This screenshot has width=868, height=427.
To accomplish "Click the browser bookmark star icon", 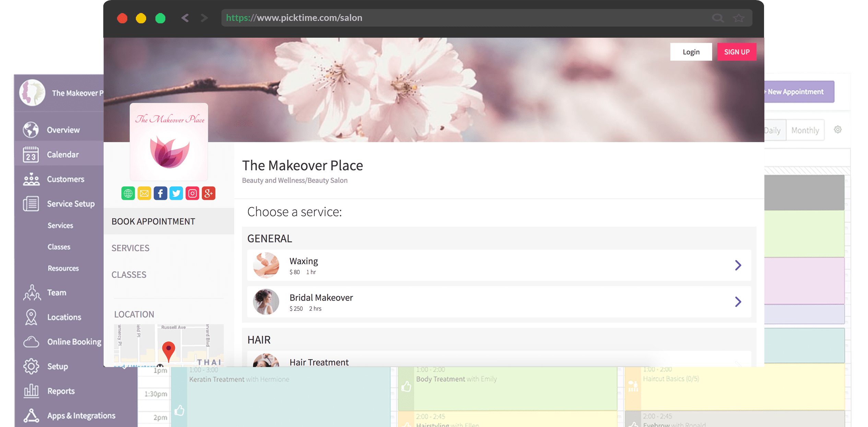I will click(x=739, y=18).
